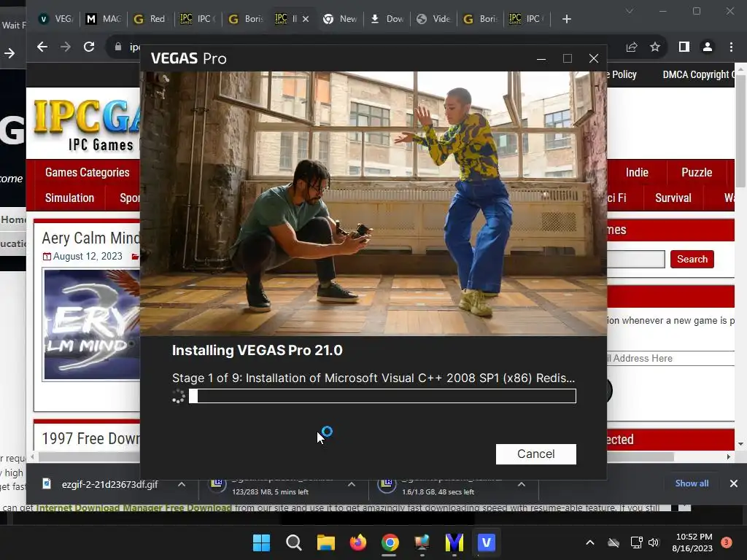Image resolution: width=747 pixels, height=560 pixels.
Task: Open Windows taskbar search
Action: pos(294,542)
